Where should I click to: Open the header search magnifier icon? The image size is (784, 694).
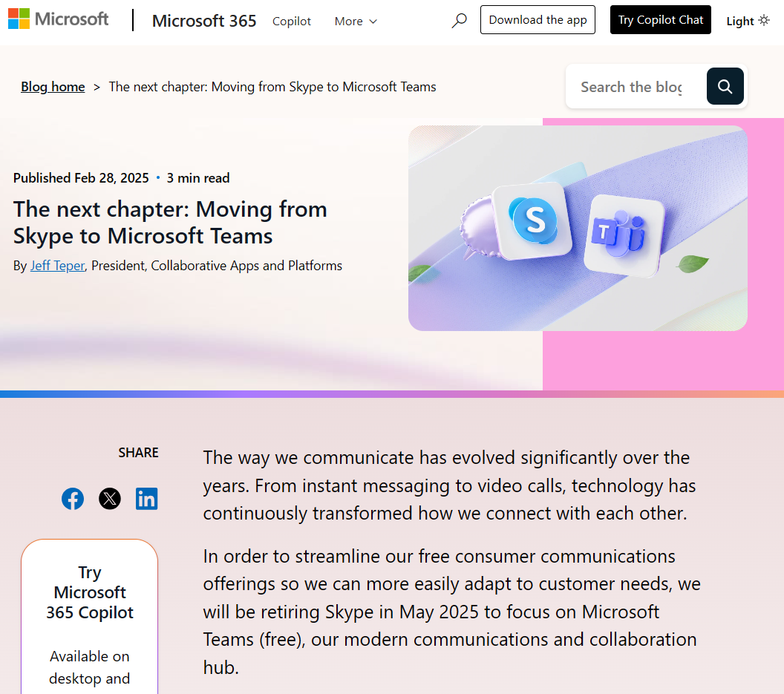point(459,21)
